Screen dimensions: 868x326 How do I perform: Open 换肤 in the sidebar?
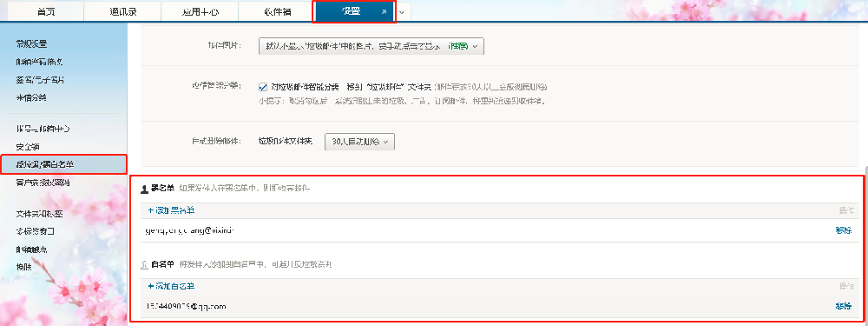click(23, 267)
